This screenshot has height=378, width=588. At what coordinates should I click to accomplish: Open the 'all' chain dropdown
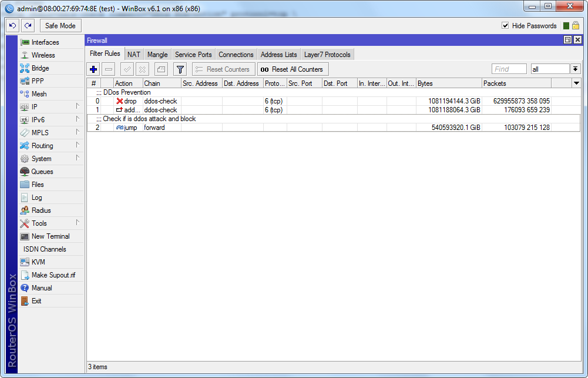tap(575, 69)
